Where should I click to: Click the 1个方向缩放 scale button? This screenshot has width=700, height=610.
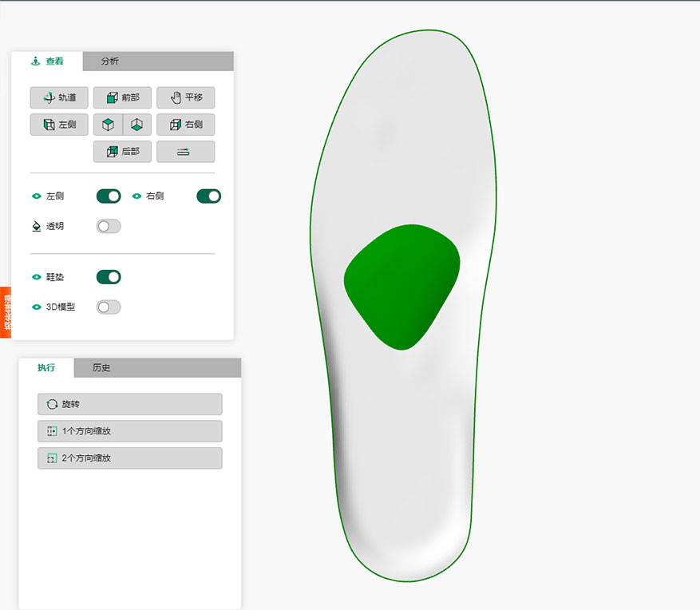(x=130, y=431)
